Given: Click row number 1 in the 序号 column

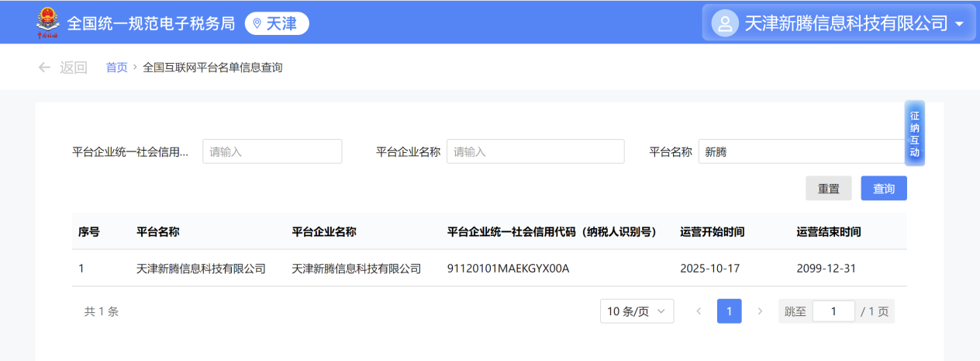Looking at the screenshot, I should pos(81,269).
